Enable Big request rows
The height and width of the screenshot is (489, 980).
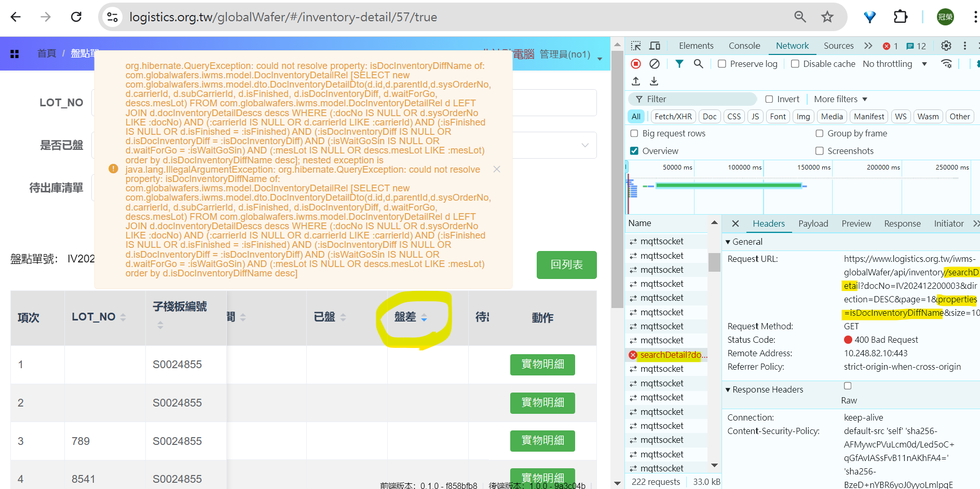(x=634, y=133)
